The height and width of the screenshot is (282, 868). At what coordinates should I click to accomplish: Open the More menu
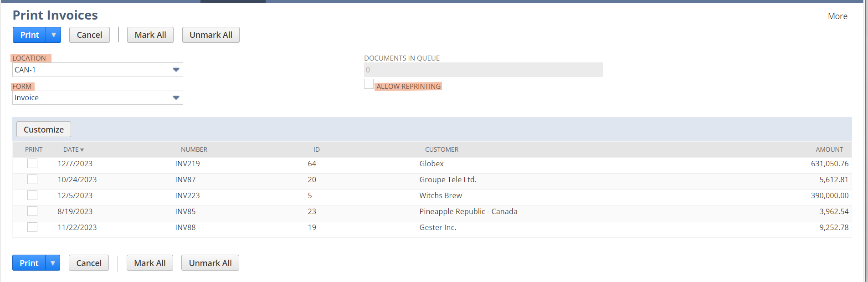pyautogui.click(x=837, y=16)
